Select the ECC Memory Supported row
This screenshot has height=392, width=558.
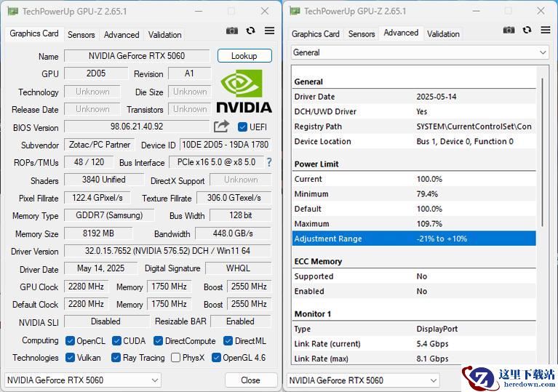click(414, 276)
